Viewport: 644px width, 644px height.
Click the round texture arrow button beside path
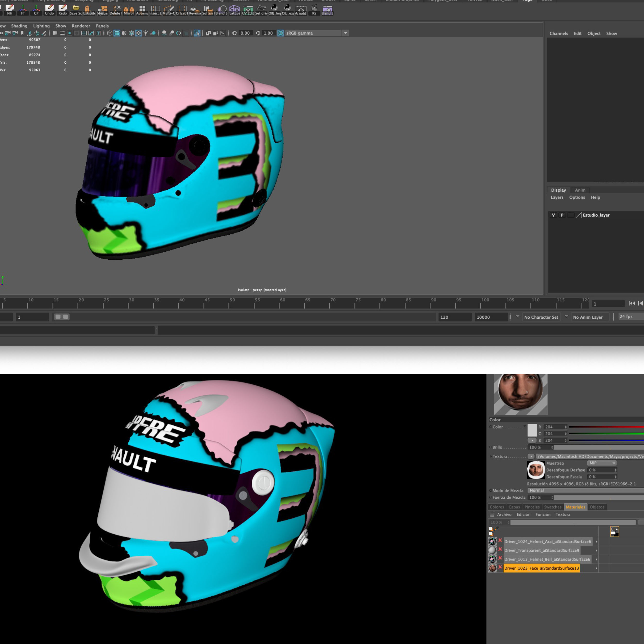[531, 456]
